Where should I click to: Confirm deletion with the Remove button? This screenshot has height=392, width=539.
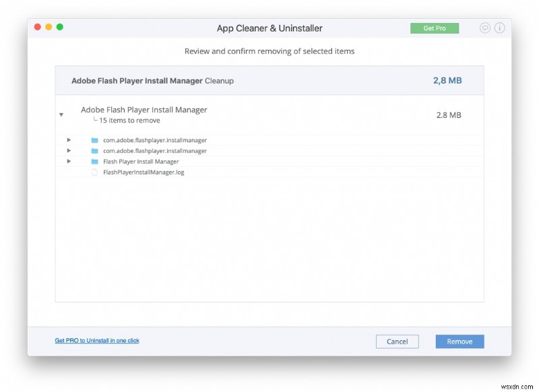point(459,341)
